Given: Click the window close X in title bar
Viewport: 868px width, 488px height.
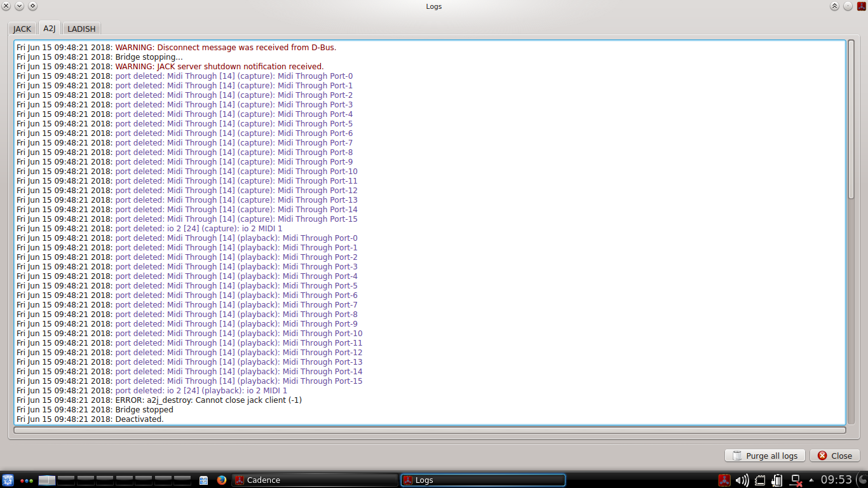Looking at the screenshot, I should click(x=6, y=6).
